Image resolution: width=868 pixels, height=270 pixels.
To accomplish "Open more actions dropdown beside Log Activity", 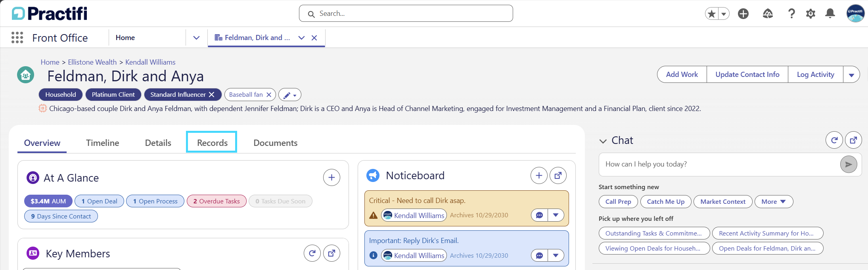I will 851,75.
